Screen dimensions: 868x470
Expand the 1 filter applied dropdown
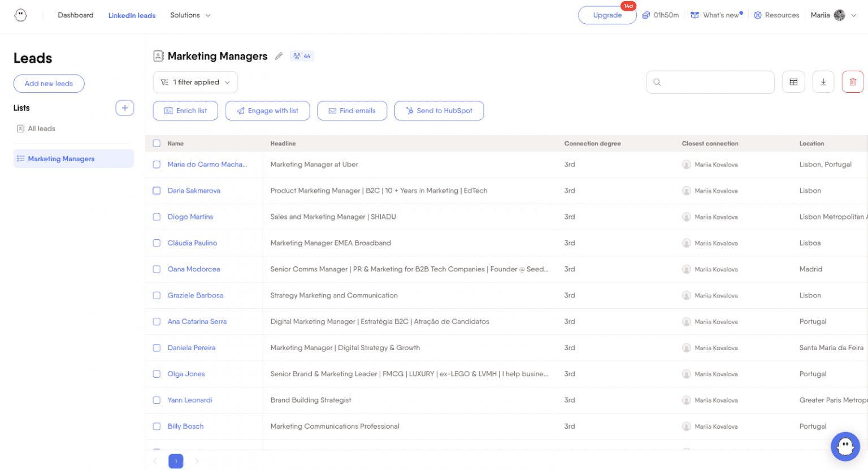[x=195, y=83]
